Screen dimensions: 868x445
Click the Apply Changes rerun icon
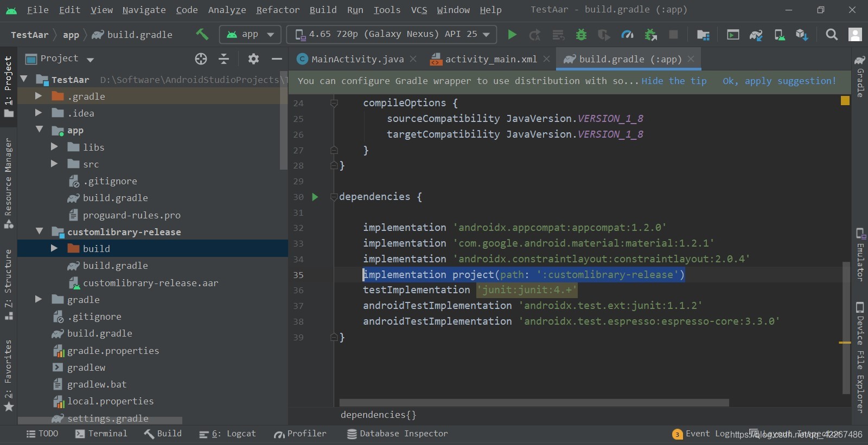click(x=535, y=35)
